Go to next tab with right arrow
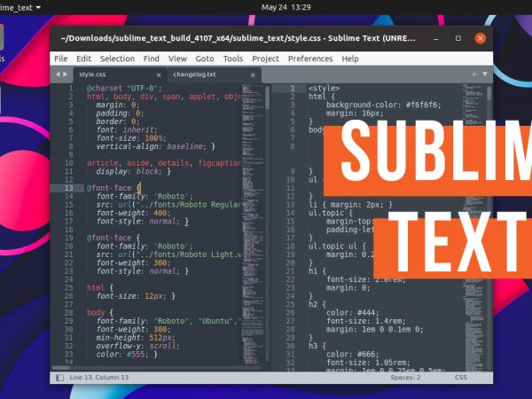 [65, 74]
